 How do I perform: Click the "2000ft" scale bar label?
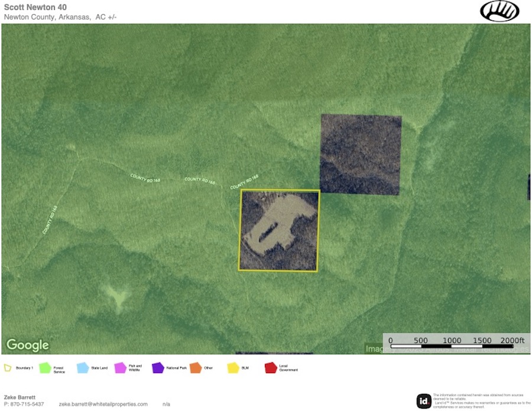click(512, 340)
